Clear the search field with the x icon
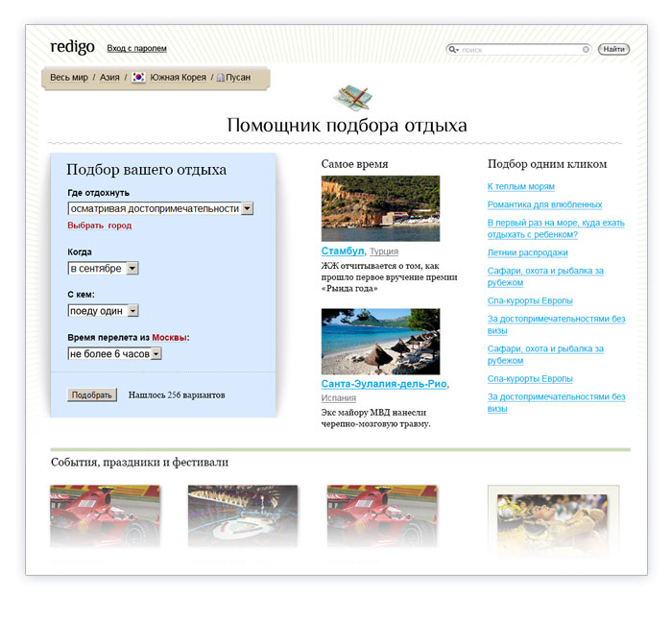The height and width of the screenshot is (621, 672). click(586, 49)
